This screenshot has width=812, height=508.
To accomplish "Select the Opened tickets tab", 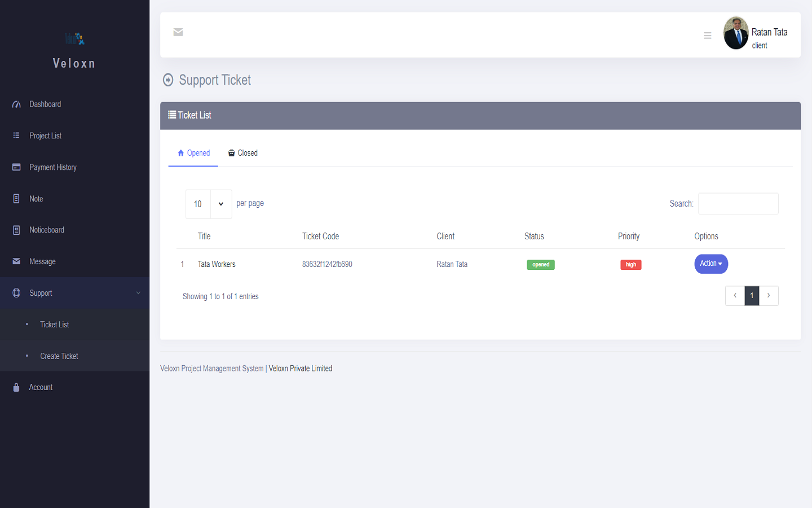I will pyautogui.click(x=193, y=153).
